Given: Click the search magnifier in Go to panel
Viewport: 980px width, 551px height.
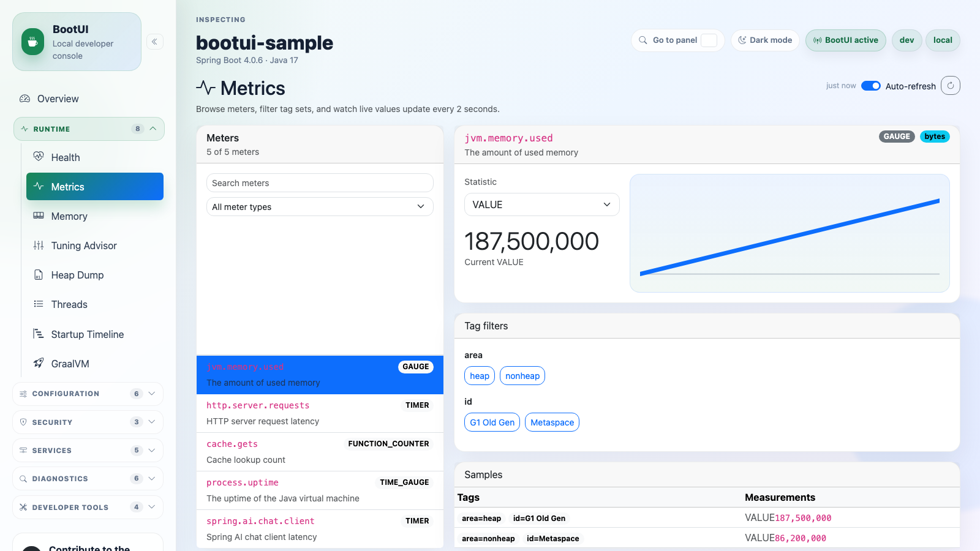Looking at the screenshot, I should pyautogui.click(x=643, y=40).
